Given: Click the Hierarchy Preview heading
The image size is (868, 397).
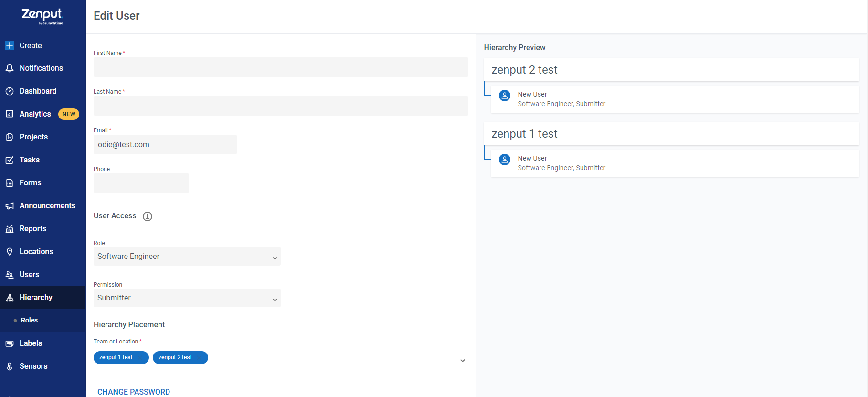Looking at the screenshot, I should pos(515,48).
